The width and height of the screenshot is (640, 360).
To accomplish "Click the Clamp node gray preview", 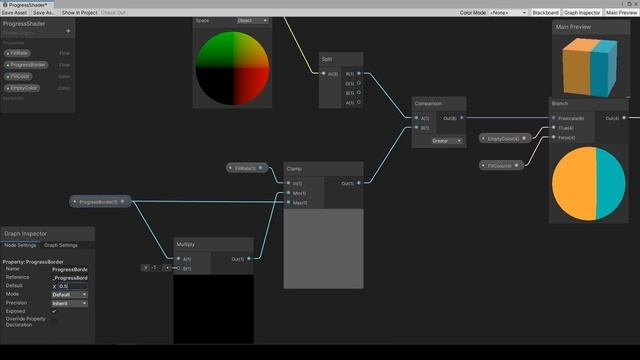I will pyautogui.click(x=323, y=249).
